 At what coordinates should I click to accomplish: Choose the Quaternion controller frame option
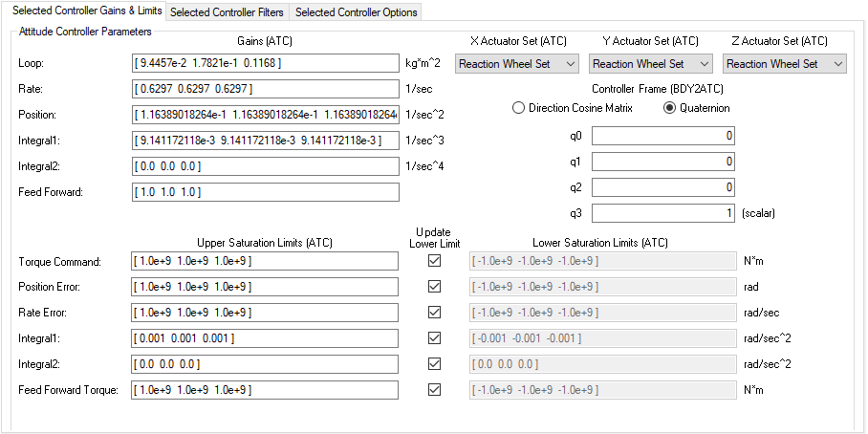click(x=670, y=108)
